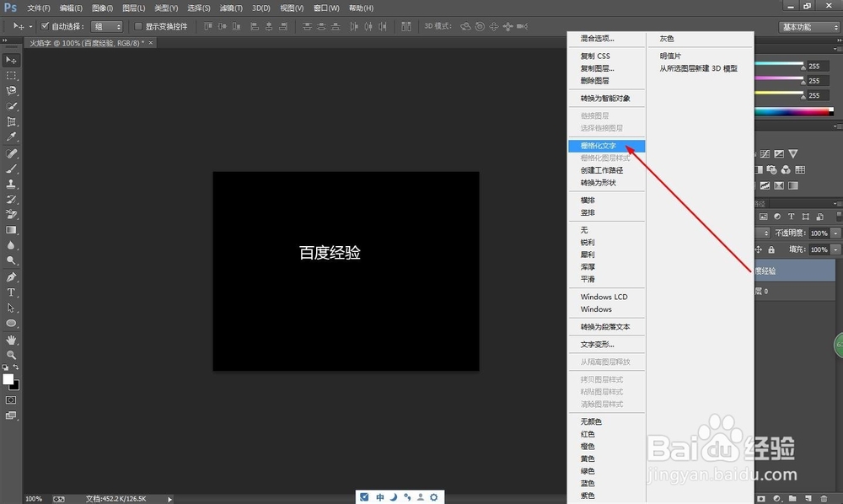Select the Zoom tool
Screen dimensions: 843x504
click(11, 355)
